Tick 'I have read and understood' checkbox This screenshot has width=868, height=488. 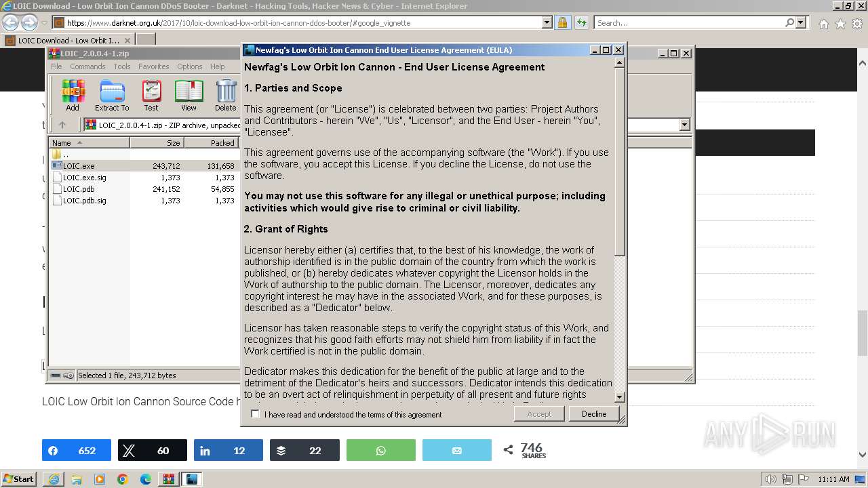256,413
